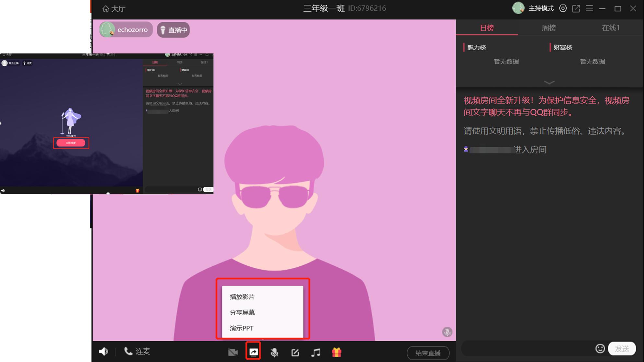
Task: Mute the microphone in bottom toolbar
Action: [274, 352]
